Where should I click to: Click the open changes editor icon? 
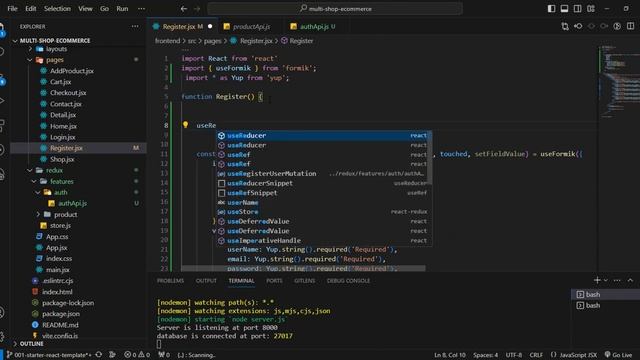coord(578,27)
